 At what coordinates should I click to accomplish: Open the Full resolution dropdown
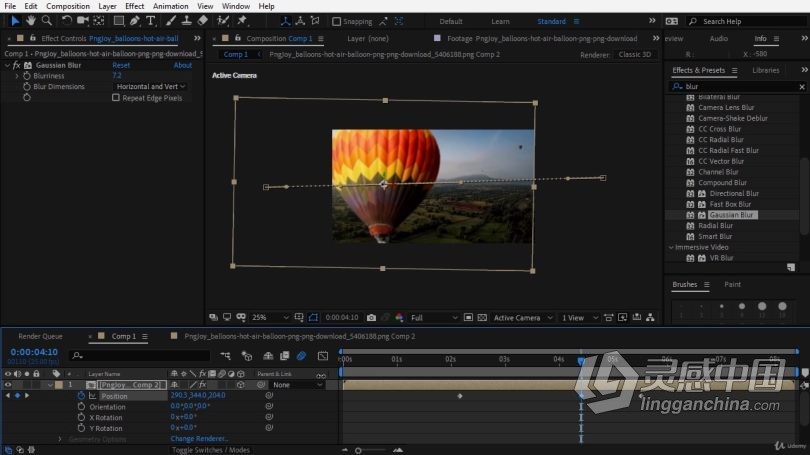[434, 318]
